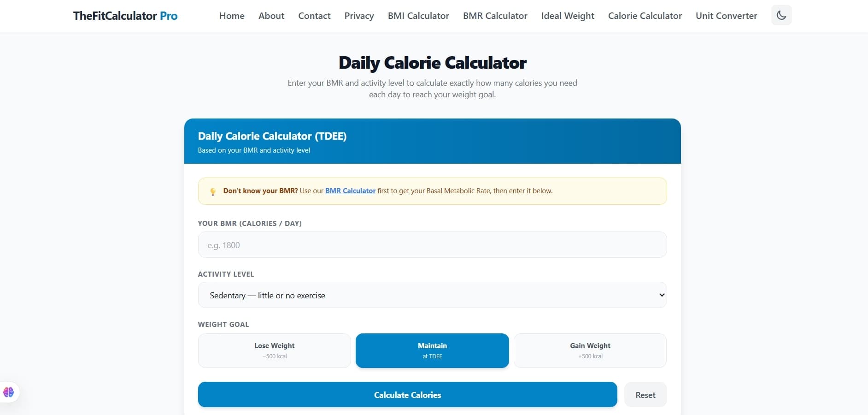Open the BMI Calculator page
Screen dimensions: 868x415
click(x=418, y=16)
